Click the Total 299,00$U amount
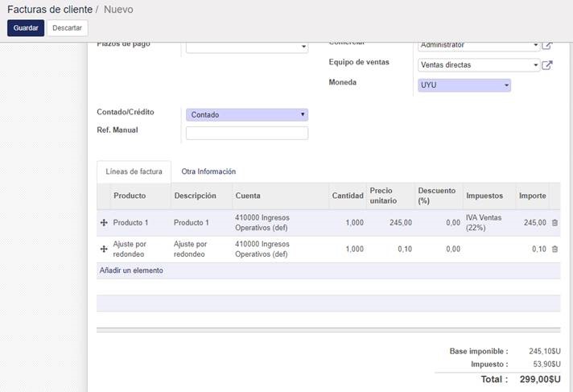 540,380
